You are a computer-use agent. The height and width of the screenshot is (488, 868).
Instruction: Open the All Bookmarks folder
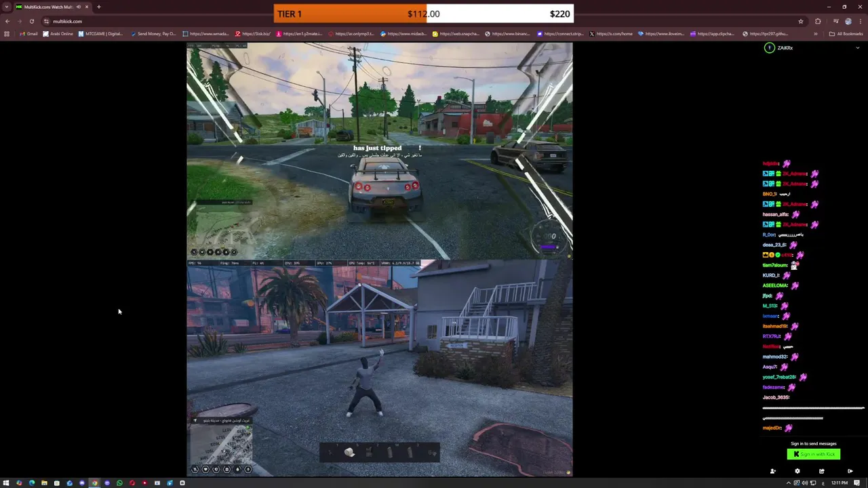[846, 34]
